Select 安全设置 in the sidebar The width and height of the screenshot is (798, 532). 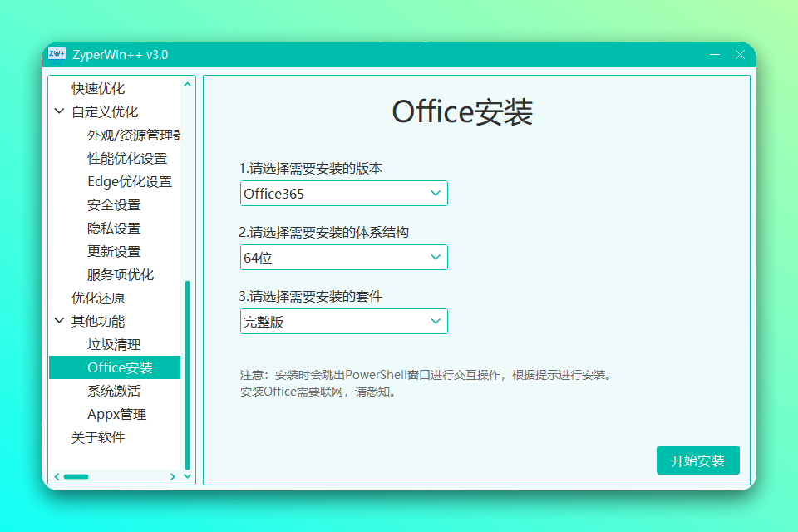click(x=114, y=205)
